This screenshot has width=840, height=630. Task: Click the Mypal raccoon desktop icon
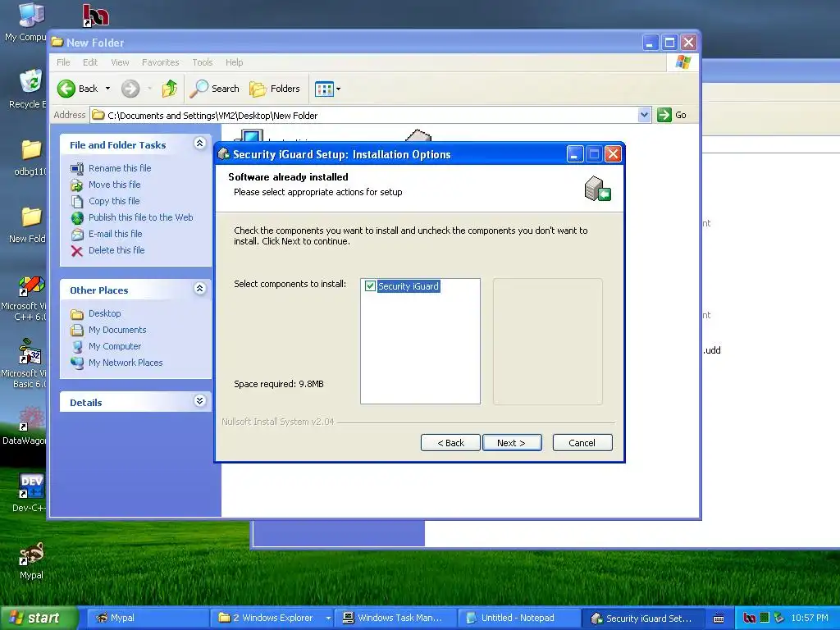point(32,554)
